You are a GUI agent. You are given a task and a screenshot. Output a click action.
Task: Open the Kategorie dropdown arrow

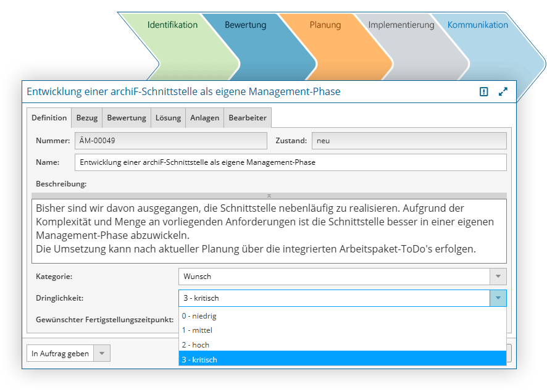[498, 277]
